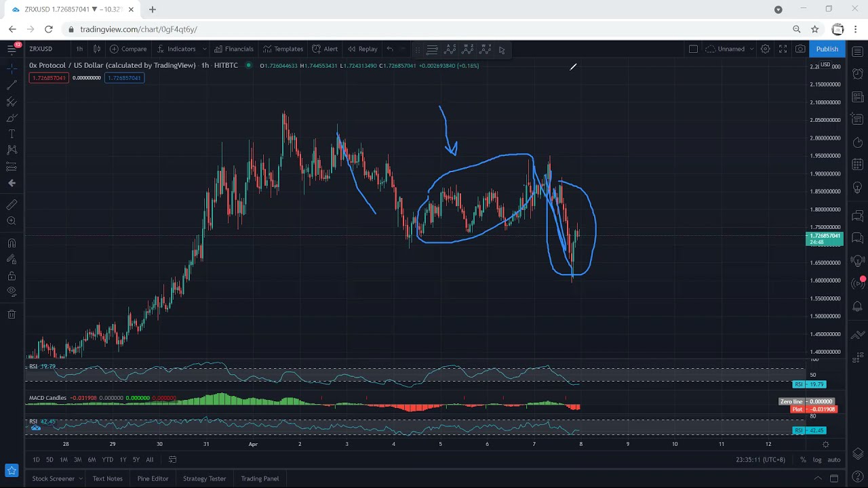Select the trend line drawing tool
This screenshot has height=488, width=868.
pos(12,85)
